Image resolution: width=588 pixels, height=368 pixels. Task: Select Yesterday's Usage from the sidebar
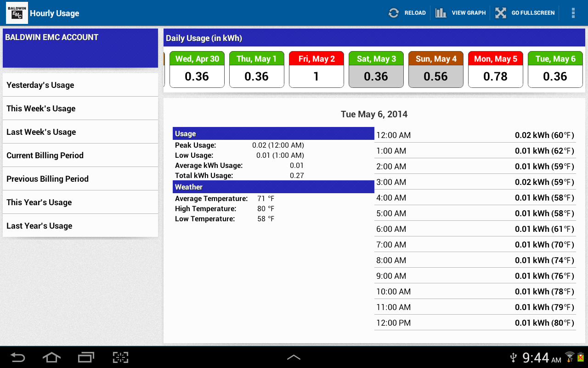pyautogui.click(x=80, y=85)
